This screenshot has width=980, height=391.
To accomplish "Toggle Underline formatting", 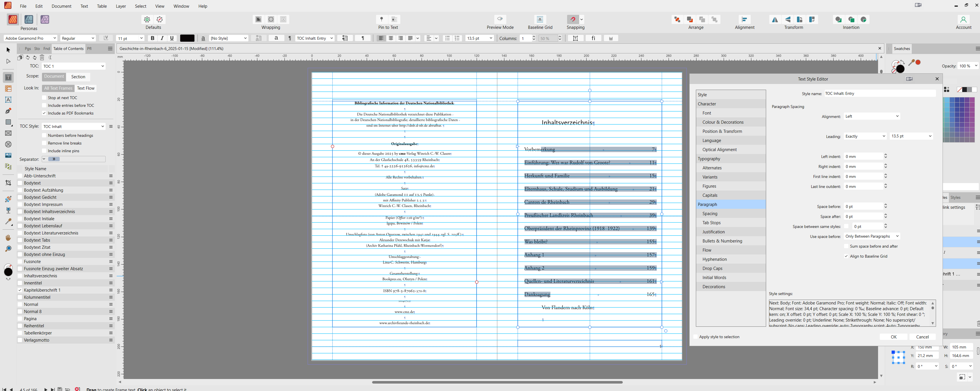I will tap(172, 38).
